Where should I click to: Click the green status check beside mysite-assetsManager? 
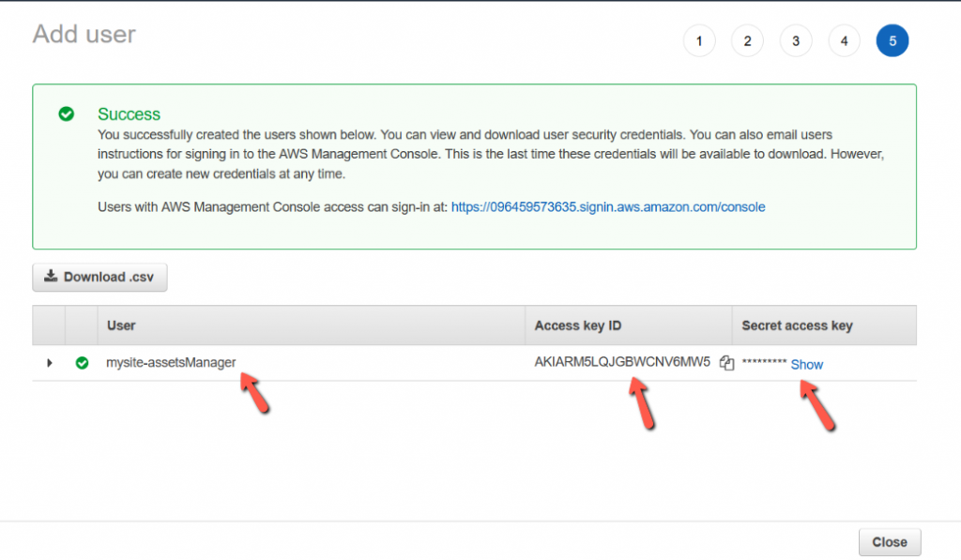82,363
